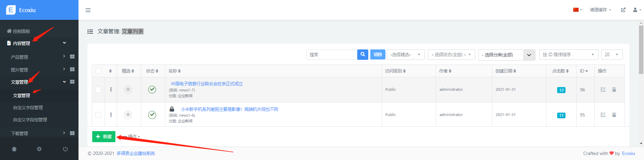The height and width of the screenshot is (160, 644).
Task: Click the hamburger menu toggle icon
Action: pyautogui.click(x=88, y=10)
